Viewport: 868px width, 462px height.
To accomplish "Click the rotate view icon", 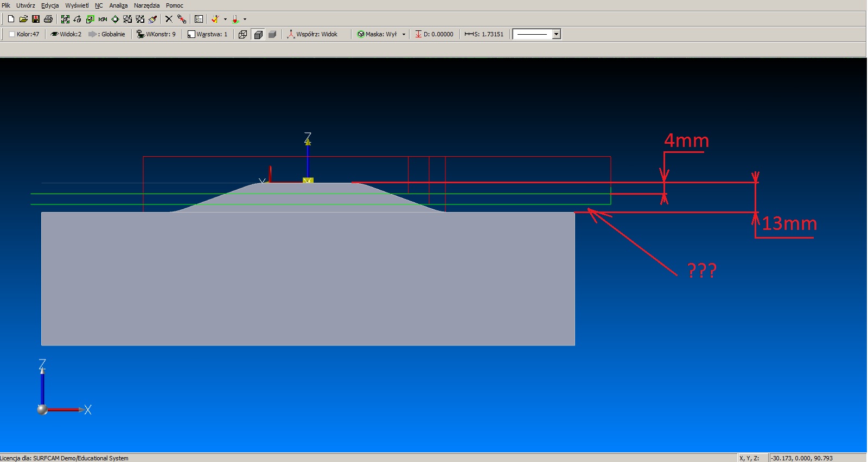I will [78, 19].
